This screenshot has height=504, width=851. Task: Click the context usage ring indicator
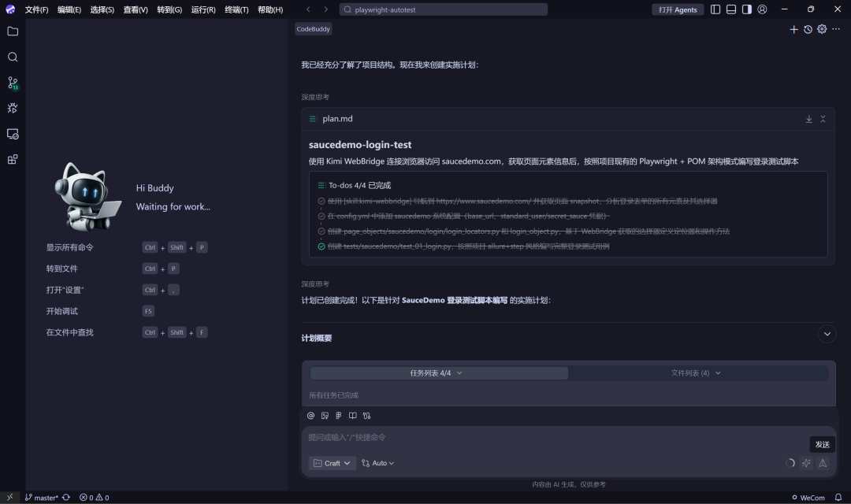(x=790, y=463)
